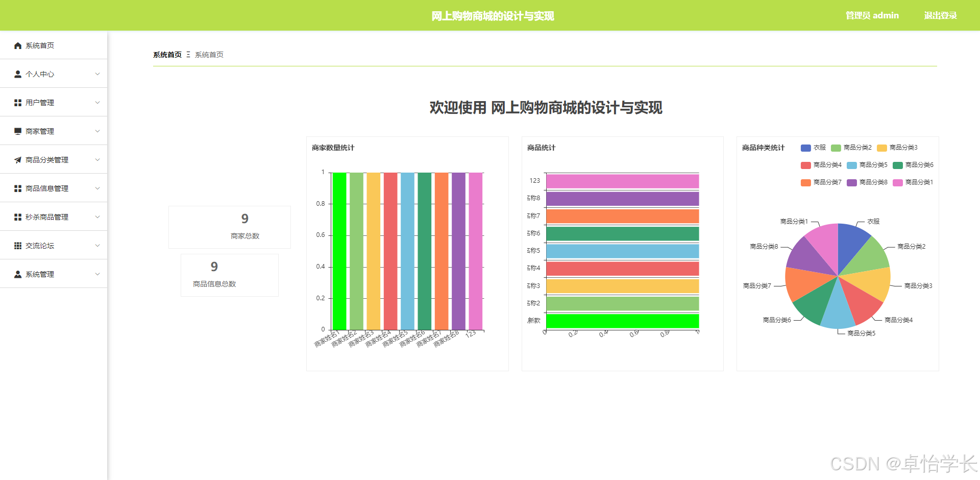Screen dimensions: 980x480
Task: Click the monitor icon beside 商家管理
Action: point(18,131)
